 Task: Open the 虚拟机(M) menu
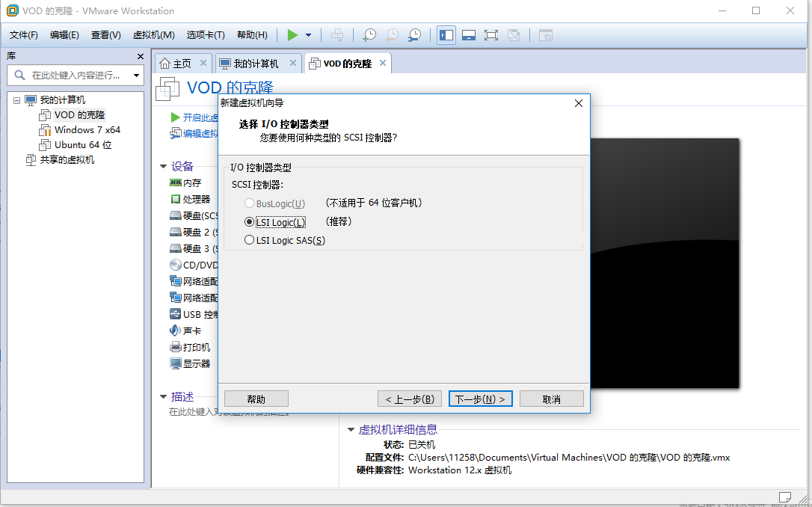(153, 35)
